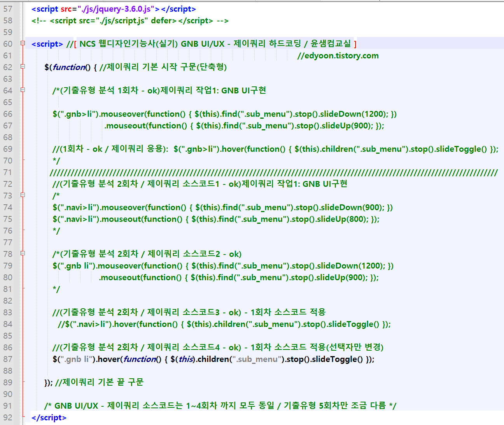
Task: Click line number 92 in the gutter
Action: (x=8, y=418)
